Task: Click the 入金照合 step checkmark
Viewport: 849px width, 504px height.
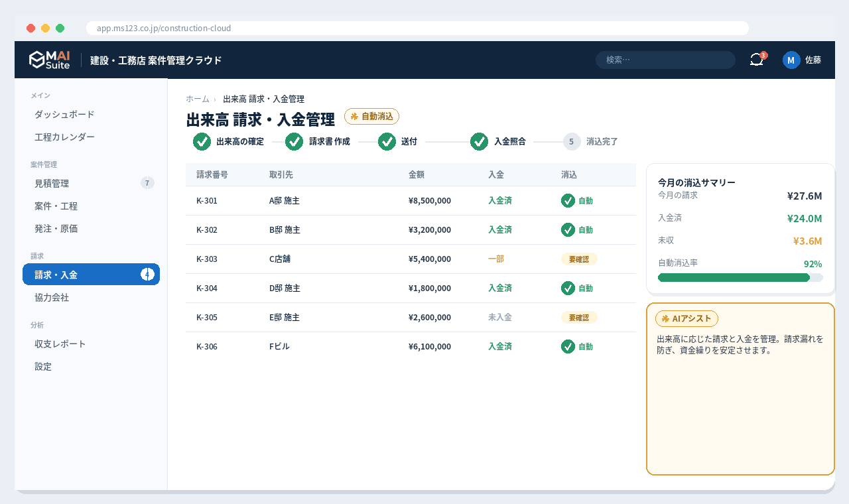Action: coord(479,141)
